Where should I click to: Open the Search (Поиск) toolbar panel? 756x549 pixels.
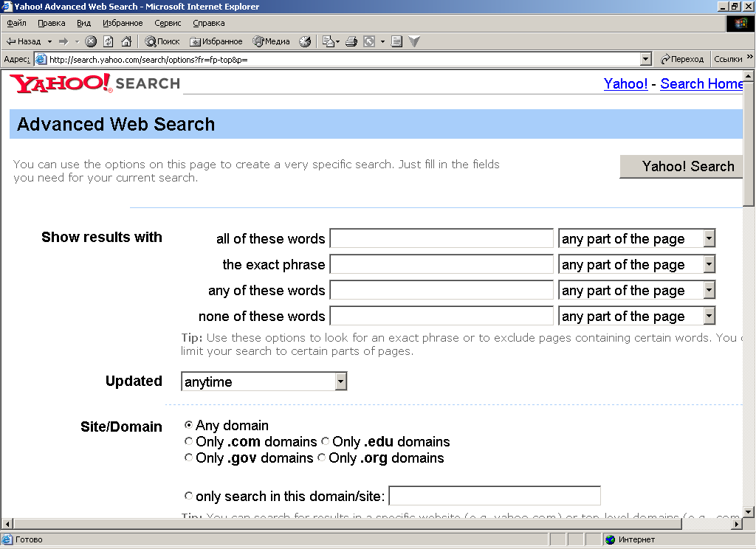click(x=162, y=41)
